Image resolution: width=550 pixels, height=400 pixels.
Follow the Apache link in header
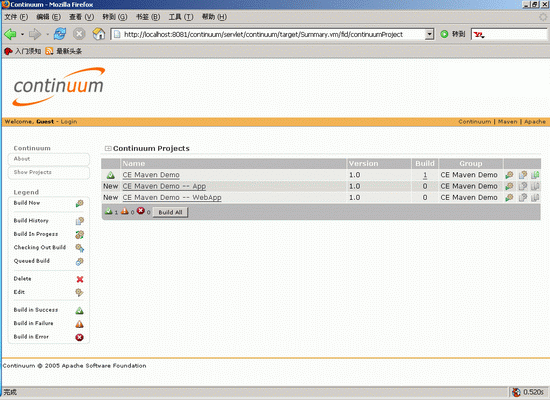[x=535, y=122]
